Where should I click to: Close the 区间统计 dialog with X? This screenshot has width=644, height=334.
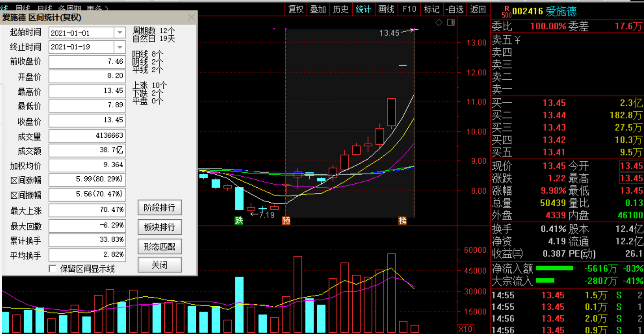pos(191,17)
